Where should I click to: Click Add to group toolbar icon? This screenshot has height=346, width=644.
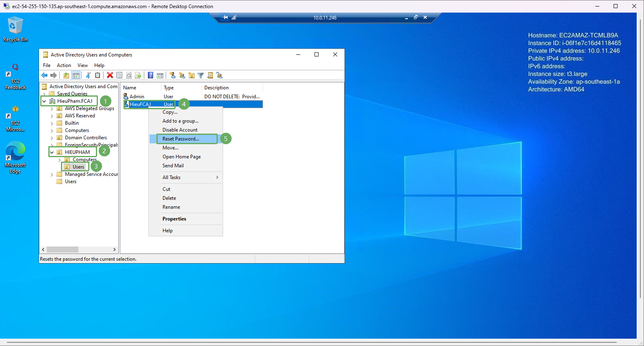coord(219,75)
